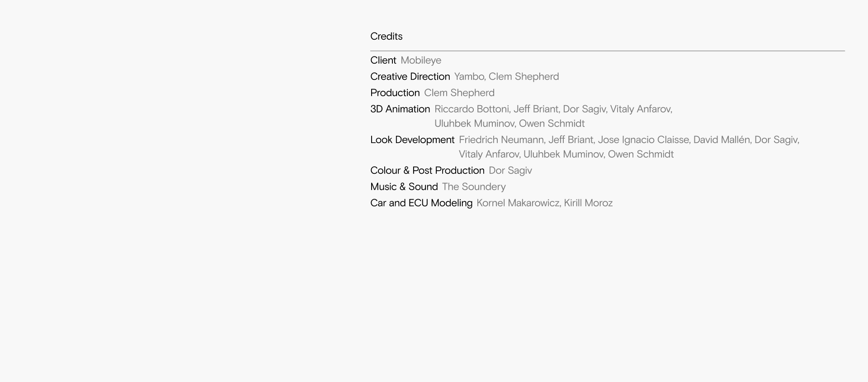The width and height of the screenshot is (868, 382).
Task: Click the Credits heading
Action: point(386,37)
